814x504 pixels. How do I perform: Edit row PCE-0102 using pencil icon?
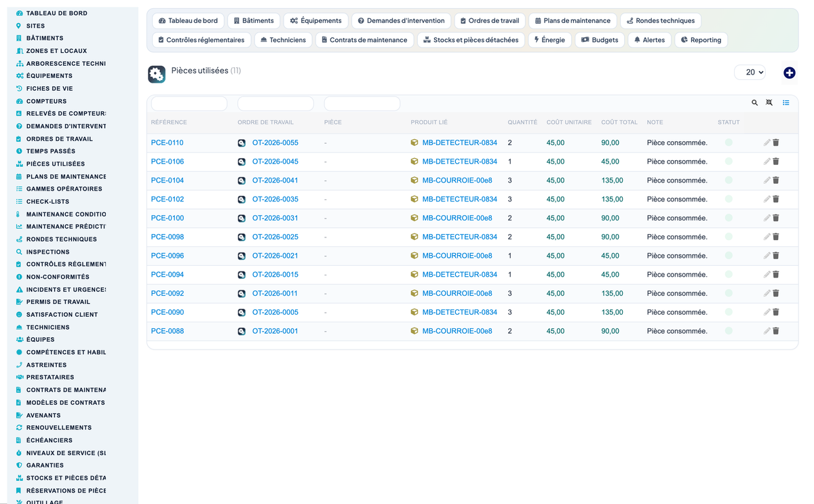[x=767, y=199]
